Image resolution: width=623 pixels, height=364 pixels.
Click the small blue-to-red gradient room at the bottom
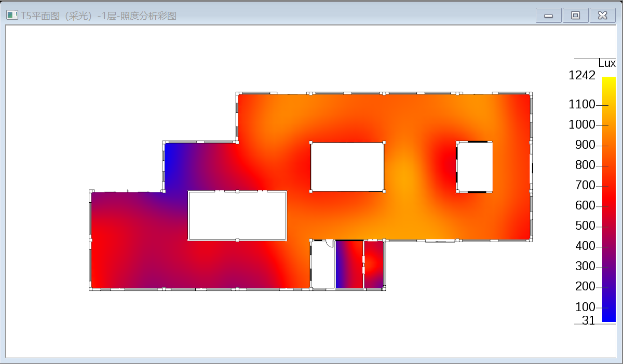pos(349,264)
